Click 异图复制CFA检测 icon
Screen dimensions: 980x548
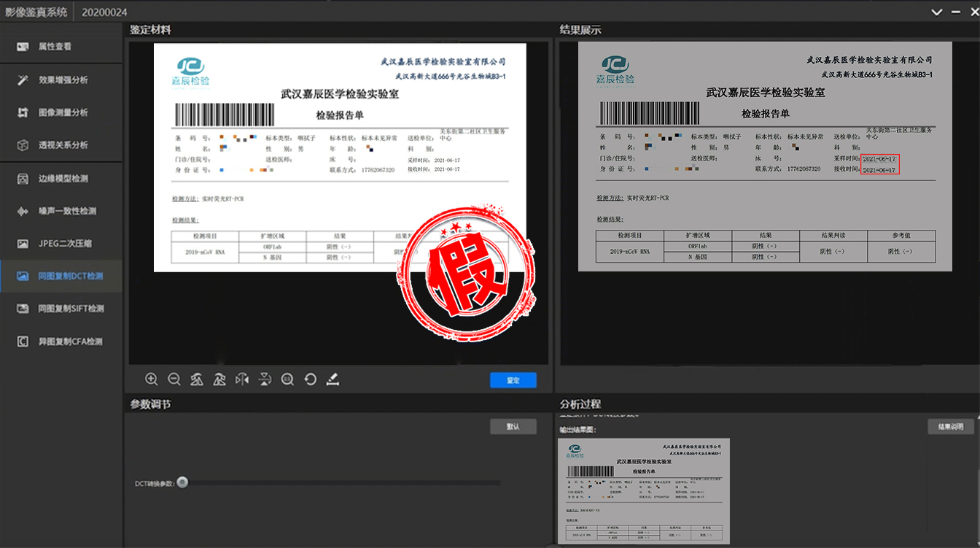pos(23,341)
